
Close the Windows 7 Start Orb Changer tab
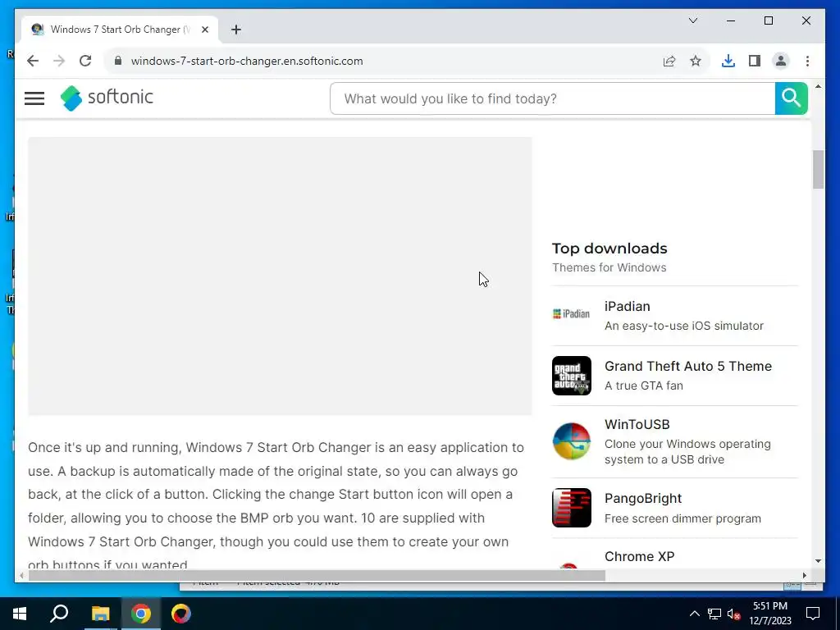click(205, 30)
